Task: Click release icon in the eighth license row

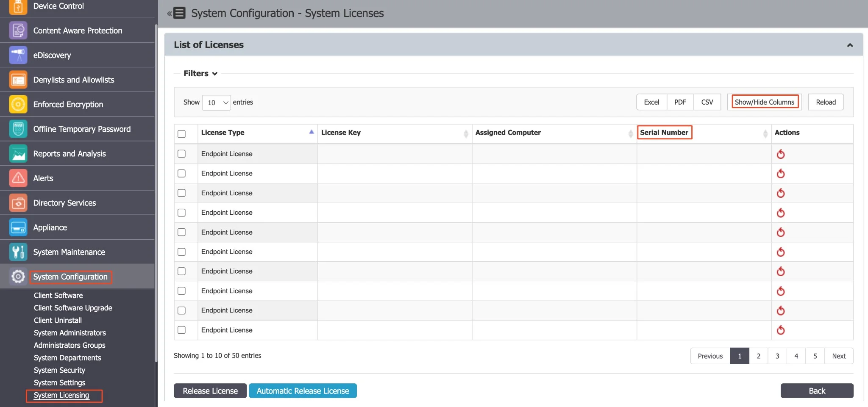Action: click(780, 291)
